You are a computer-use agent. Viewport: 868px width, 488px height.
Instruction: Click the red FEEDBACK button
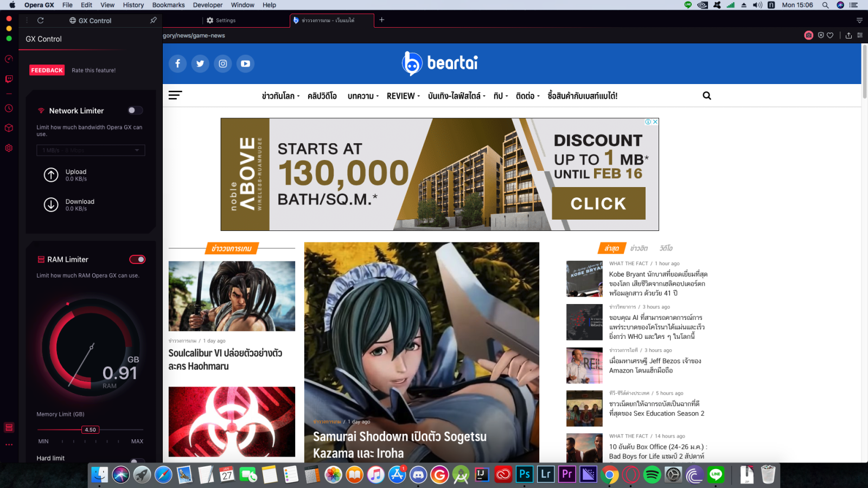(x=47, y=70)
